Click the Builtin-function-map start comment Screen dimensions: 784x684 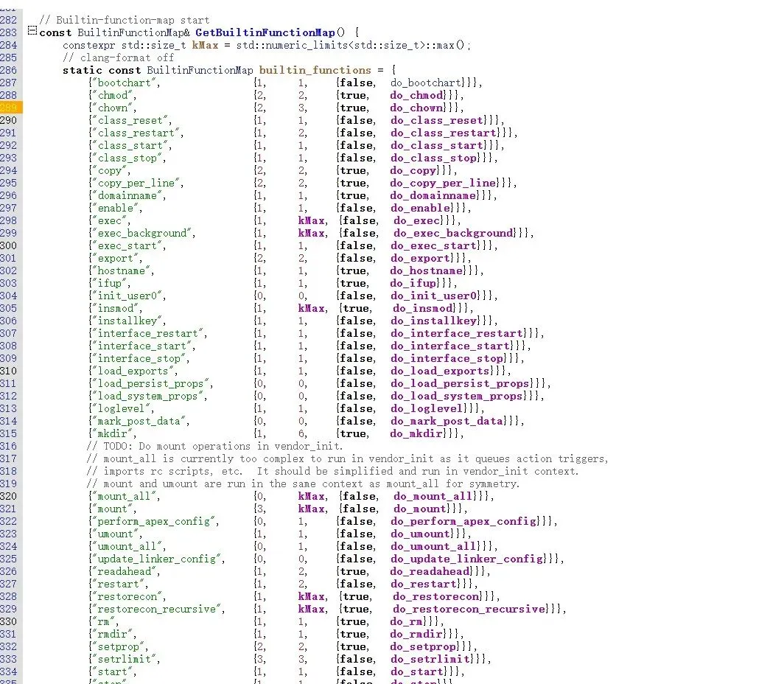(x=125, y=20)
